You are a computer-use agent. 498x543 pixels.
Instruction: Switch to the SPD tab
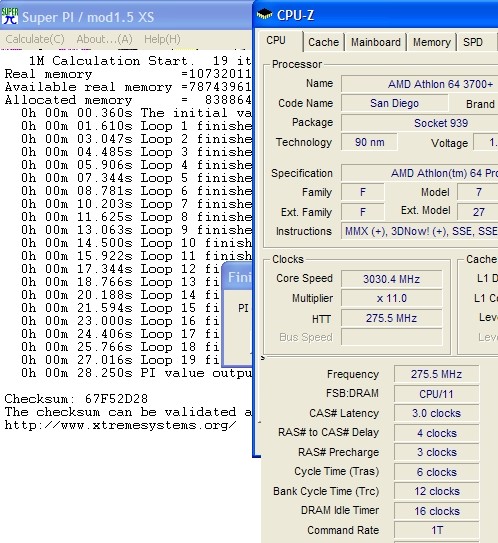(x=473, y=42)
